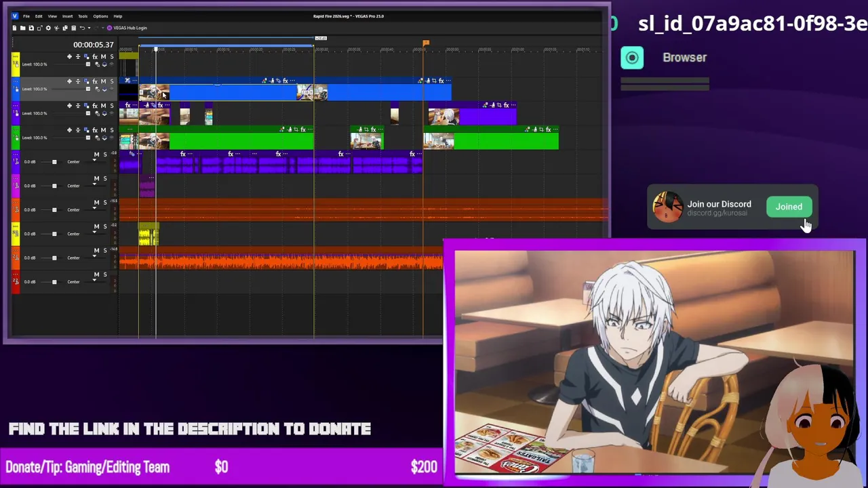This screenshot has width=868, height=488.
Task: Solo the magenta audio track 18
Action: [x=105, y=178]
